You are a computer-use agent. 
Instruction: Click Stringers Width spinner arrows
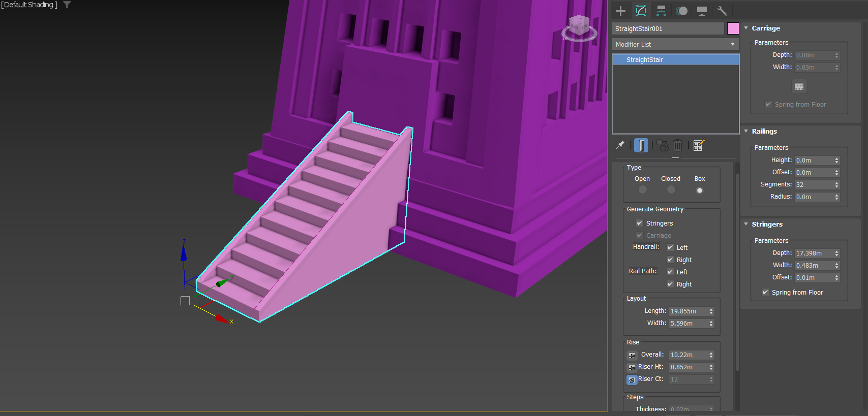coord(836,266)
